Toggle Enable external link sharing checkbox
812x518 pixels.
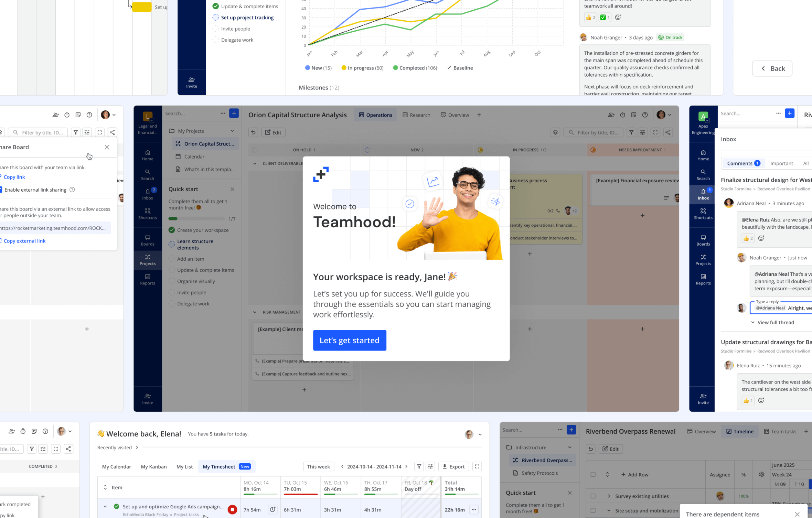[1, 190]
